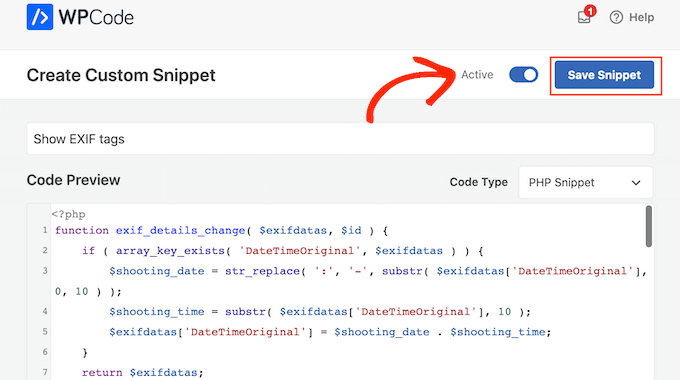Image resolution: width=680 pixels, height=380 pixels.
Task: Click the Help question mark icon
Action: point(616,17)
